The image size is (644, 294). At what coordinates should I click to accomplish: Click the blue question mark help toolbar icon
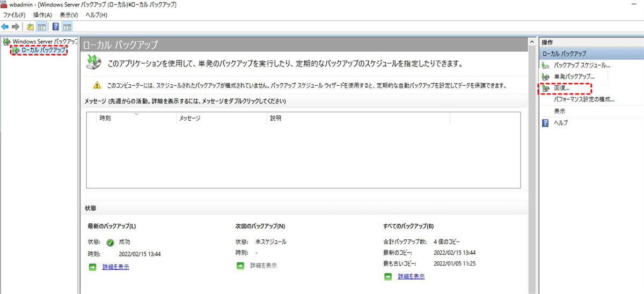tap(56, 26)
